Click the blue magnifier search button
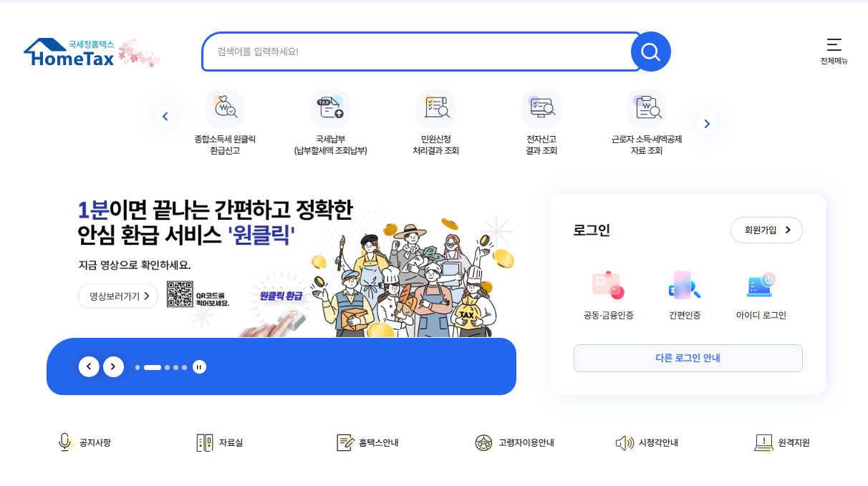This screenshot has width=868, height=486. tap(650, 52)
